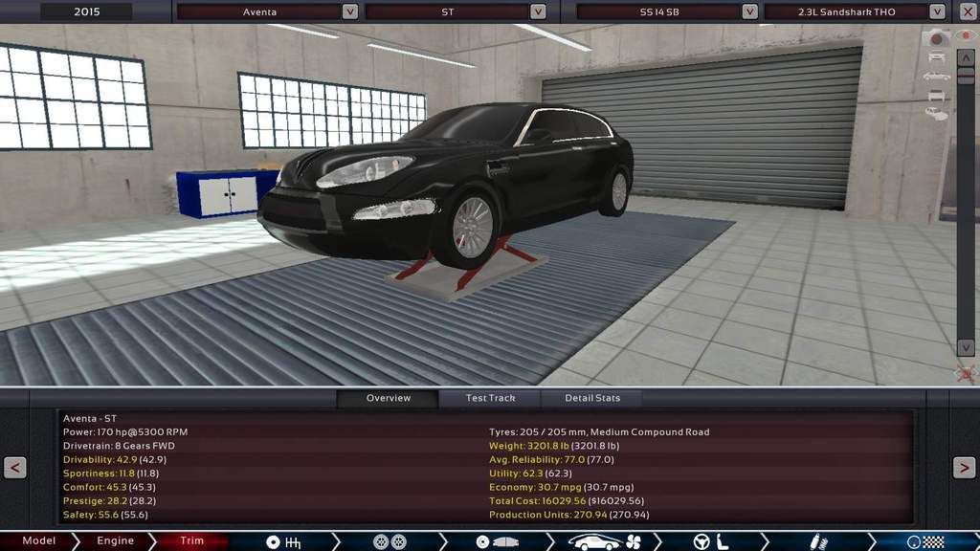Click the 'Economy: 30.7 mpg' stat
980x551 pixels.
(561, 487)
